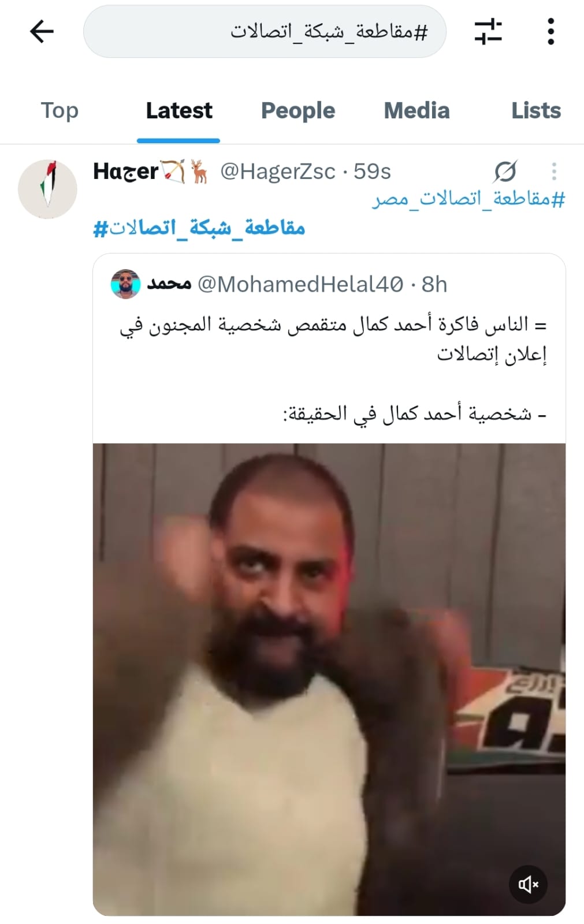584x924 pixels.
Task: Open search filters slider icon
Action: pos(488,31)
